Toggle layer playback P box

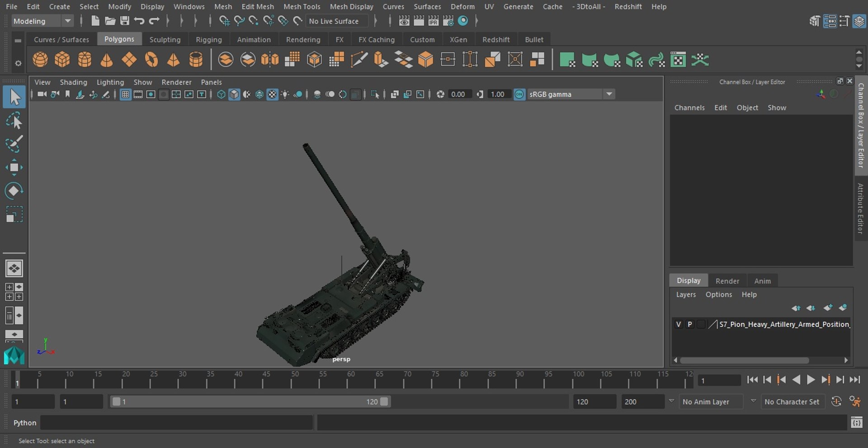click(x=689, y=324)
